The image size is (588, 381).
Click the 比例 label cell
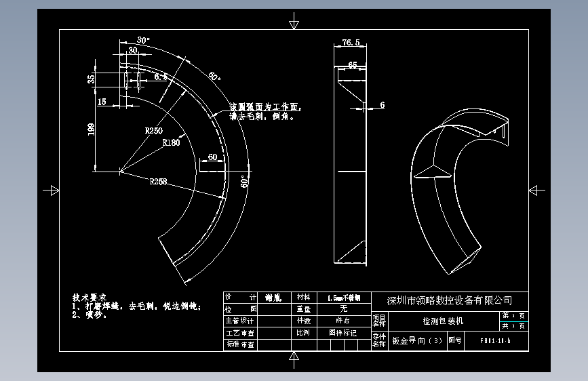(x=304, y=333)
